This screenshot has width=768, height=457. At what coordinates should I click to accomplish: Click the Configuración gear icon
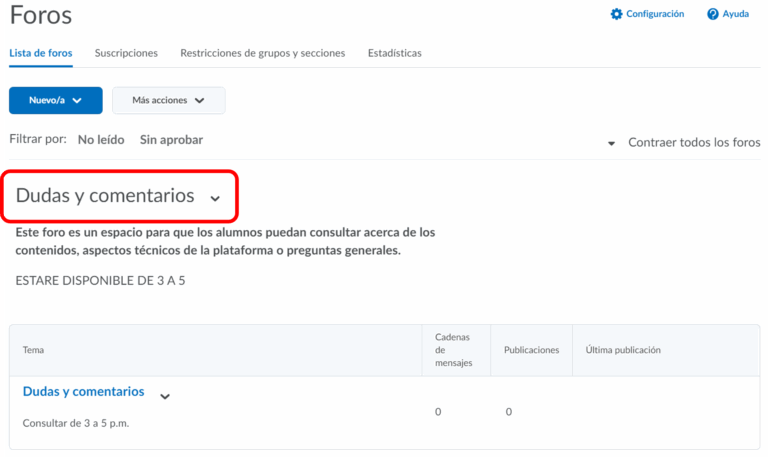coord(616,14)
